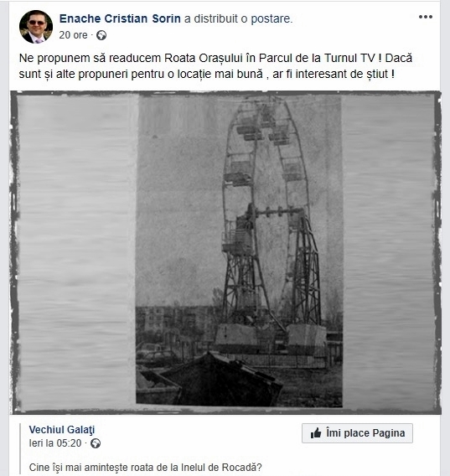Open Enache Cristian Sorin's profile picture

[x=36, y=27]
